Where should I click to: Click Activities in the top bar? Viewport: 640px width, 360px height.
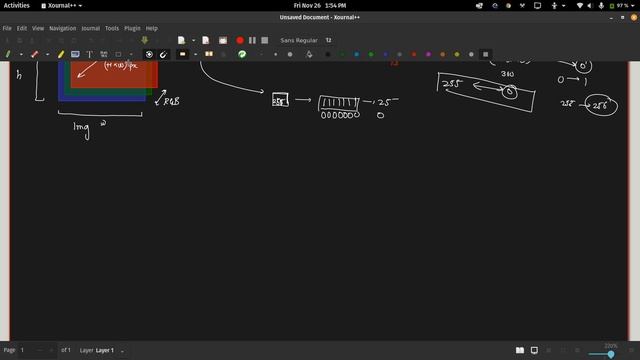click(17, 6)
